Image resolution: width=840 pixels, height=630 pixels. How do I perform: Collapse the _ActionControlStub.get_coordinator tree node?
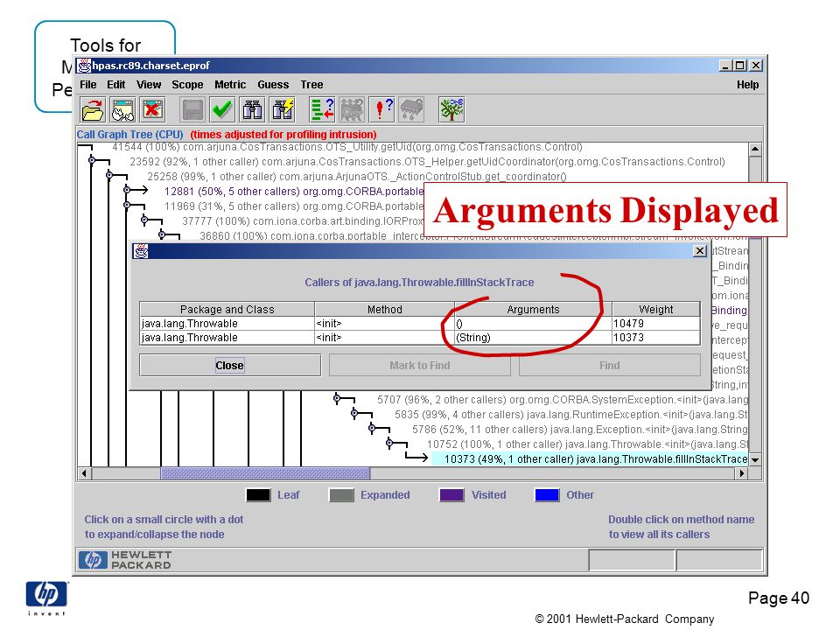[109, 175]
